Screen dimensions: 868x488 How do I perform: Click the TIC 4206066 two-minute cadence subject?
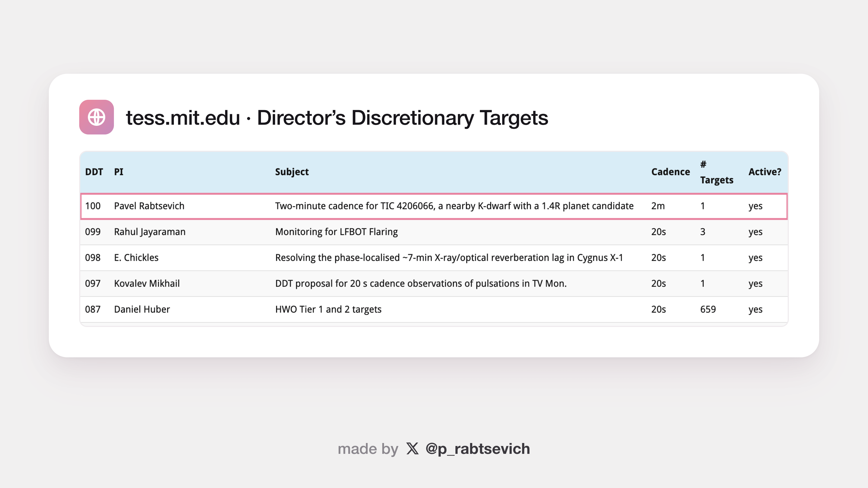tap(454, 206)
